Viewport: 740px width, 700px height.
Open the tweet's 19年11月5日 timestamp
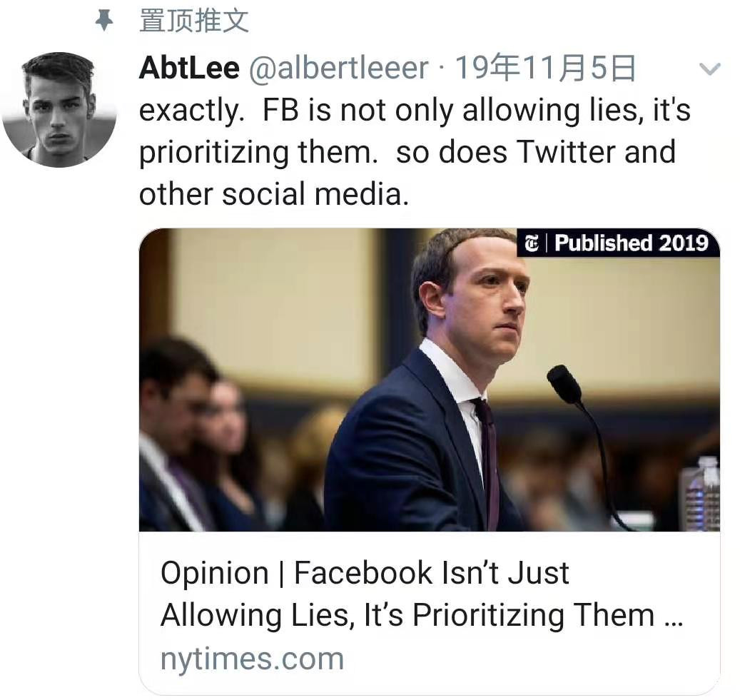tap(545, 69)
